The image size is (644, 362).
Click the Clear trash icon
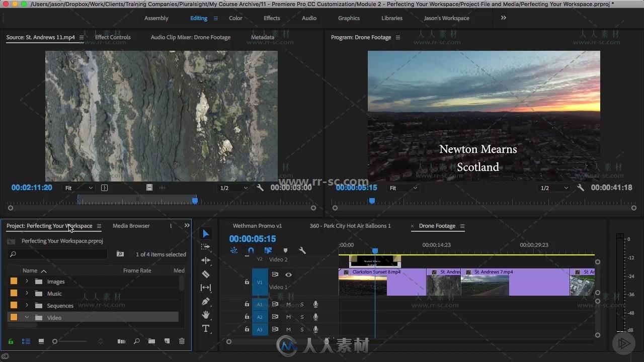182,341
